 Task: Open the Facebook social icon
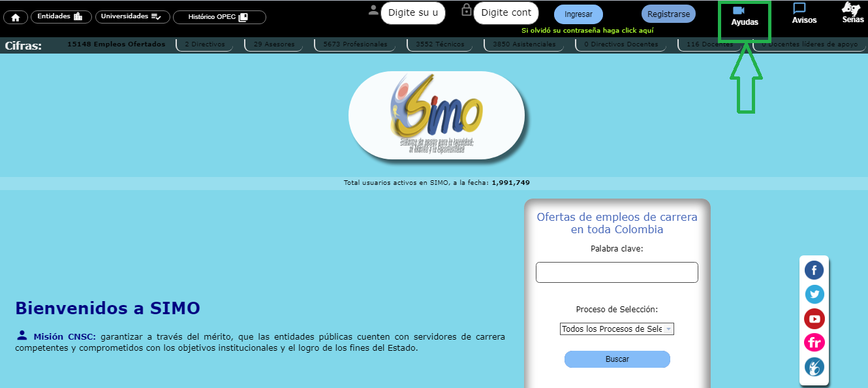point(814,270)
